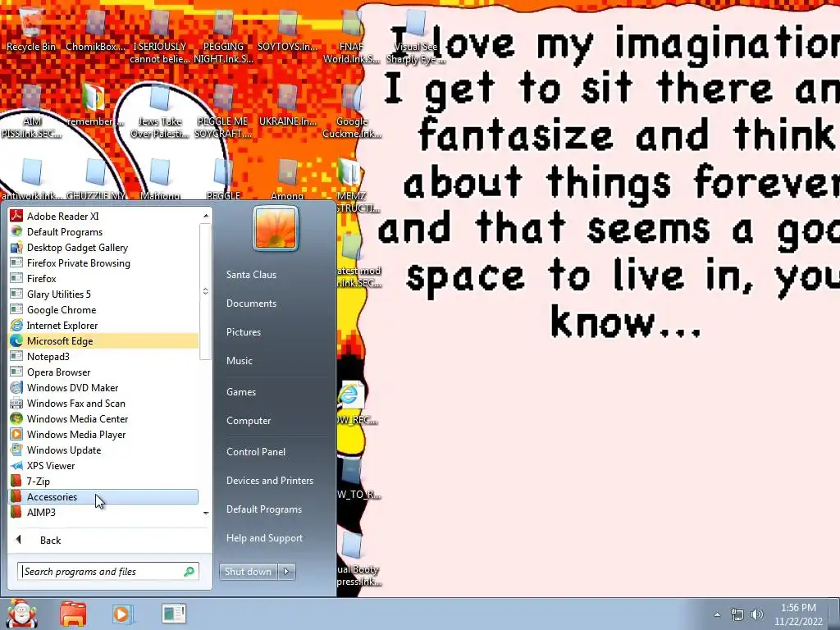The image size is (840, 630).
Task: Launch Internet Explorer from Start menu
Action: tap(103, 325)
